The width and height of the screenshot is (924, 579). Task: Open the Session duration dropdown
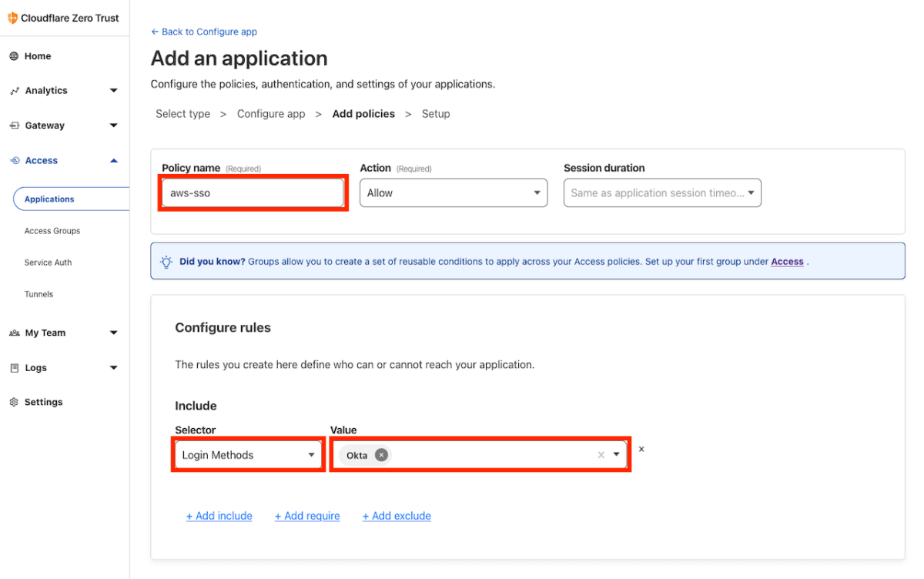point(661,192)
